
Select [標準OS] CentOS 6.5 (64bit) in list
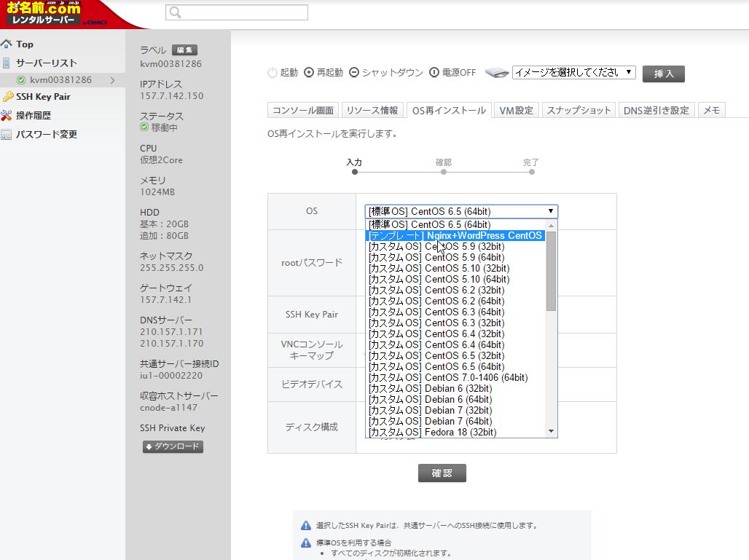455,225
